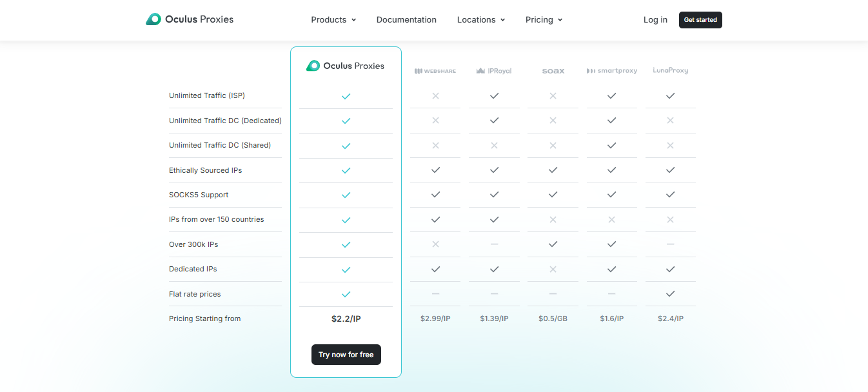Screen dimensions: 868x392
Task: Click the SOCKS5 Support row label
Action: pos(199,195)
